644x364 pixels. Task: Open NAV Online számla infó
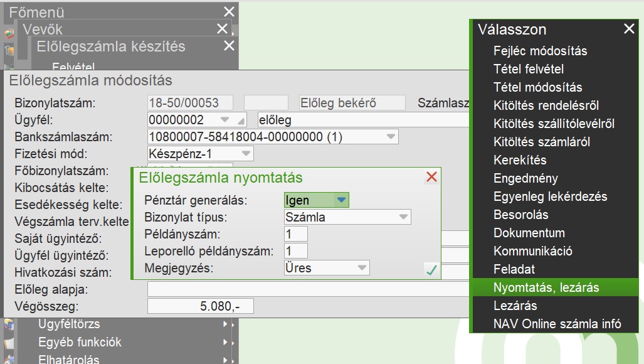[x=557, y=324]
